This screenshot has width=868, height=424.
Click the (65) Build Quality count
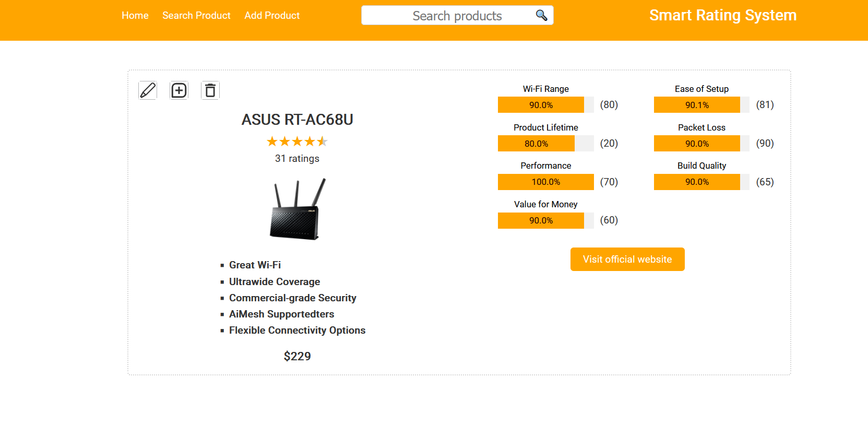765,182
